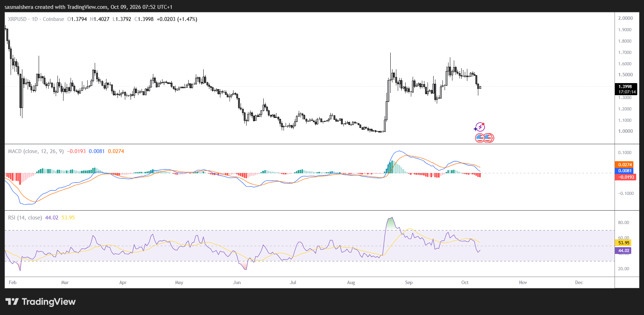
Task: Click the 20.00 level on the RSI axis
Action: 623,269
